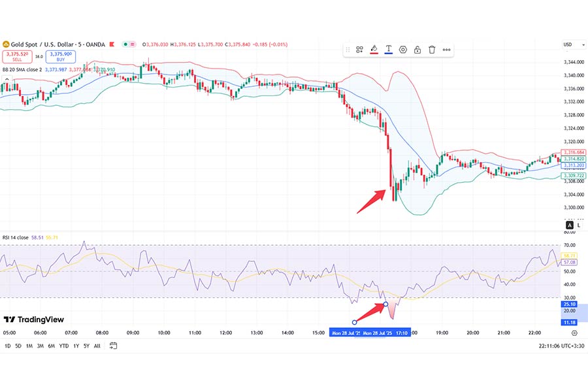Collapse the indicator legend chevron

point(7,80)
